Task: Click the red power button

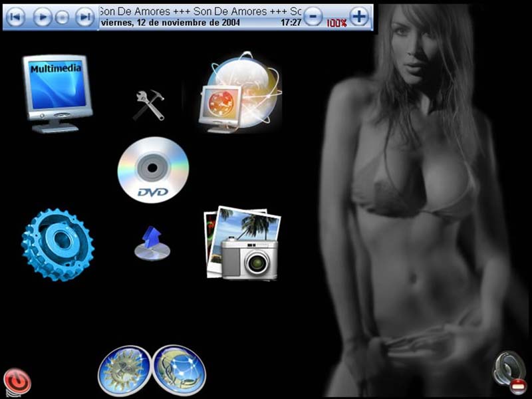Action: click(17, 382)
